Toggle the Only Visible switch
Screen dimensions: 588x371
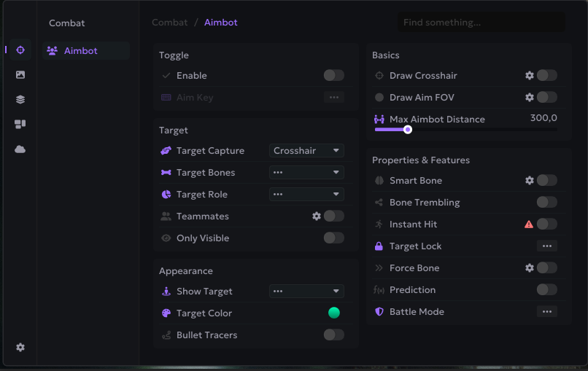pyautogui.click(x=333, y=238)
